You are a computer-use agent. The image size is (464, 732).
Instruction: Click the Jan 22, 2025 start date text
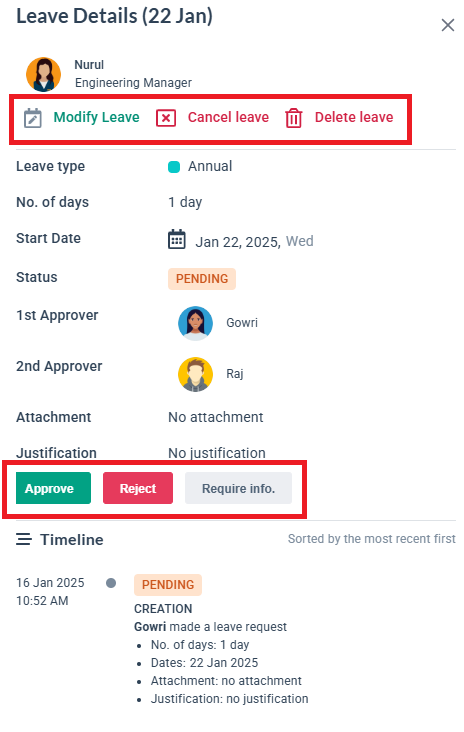[238, 242]
